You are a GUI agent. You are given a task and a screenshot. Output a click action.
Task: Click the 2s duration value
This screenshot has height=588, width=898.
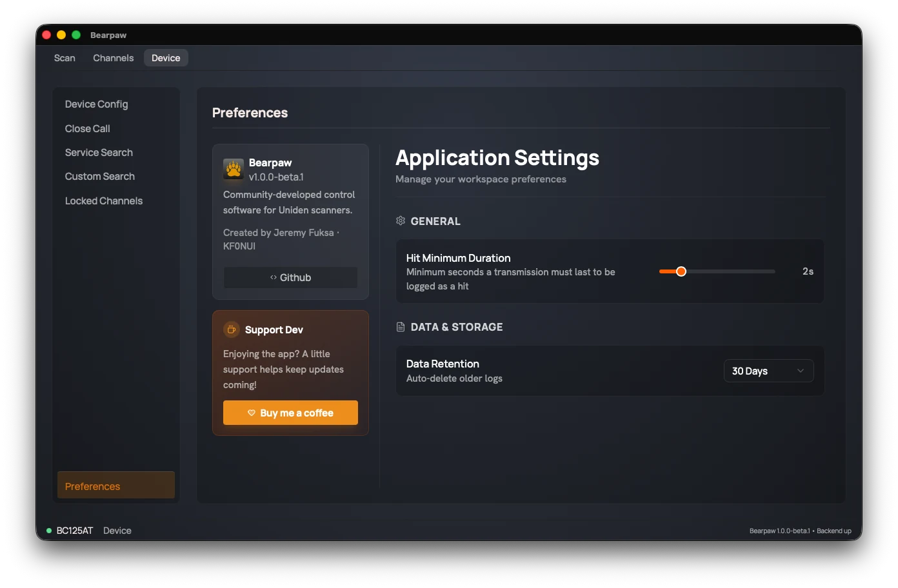click(x=808, y=271)
